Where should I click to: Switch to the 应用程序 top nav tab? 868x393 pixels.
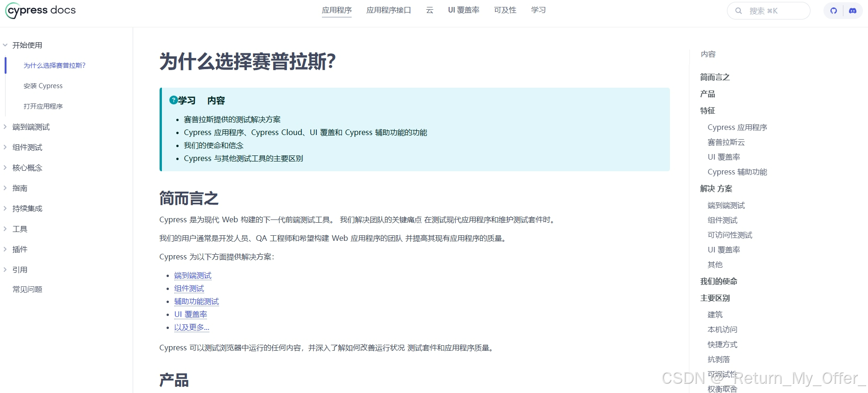pos(337,10)
